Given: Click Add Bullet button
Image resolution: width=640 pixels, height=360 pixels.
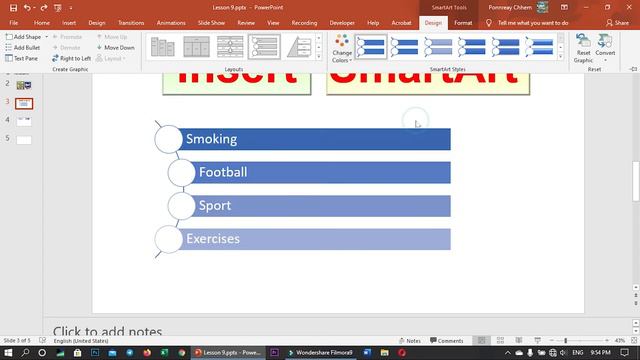Looking at the screenshot, I should (23, 47).
